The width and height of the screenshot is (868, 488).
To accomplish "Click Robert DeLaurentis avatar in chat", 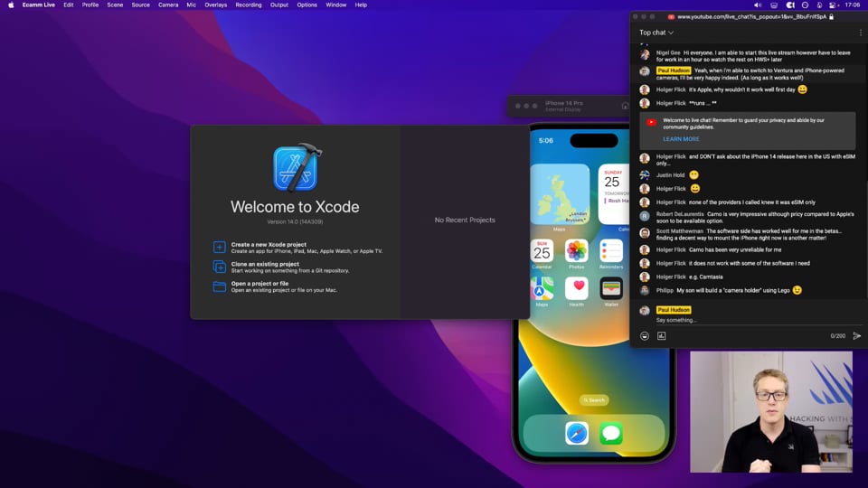I will 645,216.
